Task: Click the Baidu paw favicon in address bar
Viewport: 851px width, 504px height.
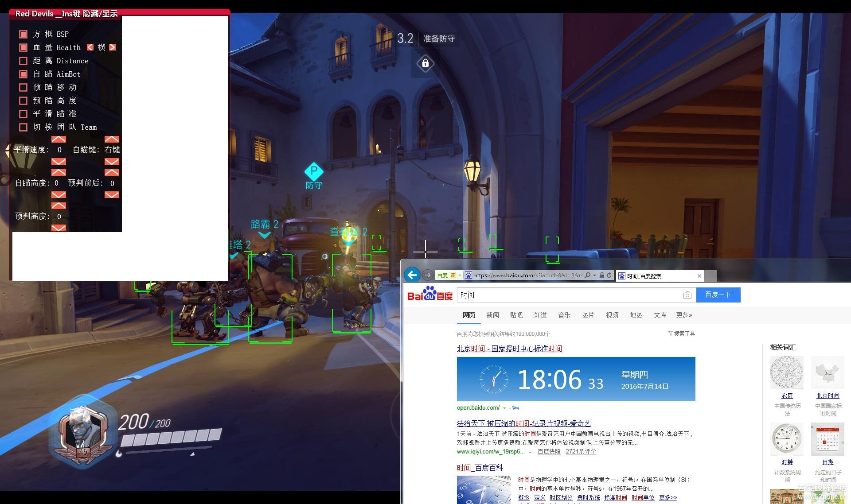Action: coord(468,275)
